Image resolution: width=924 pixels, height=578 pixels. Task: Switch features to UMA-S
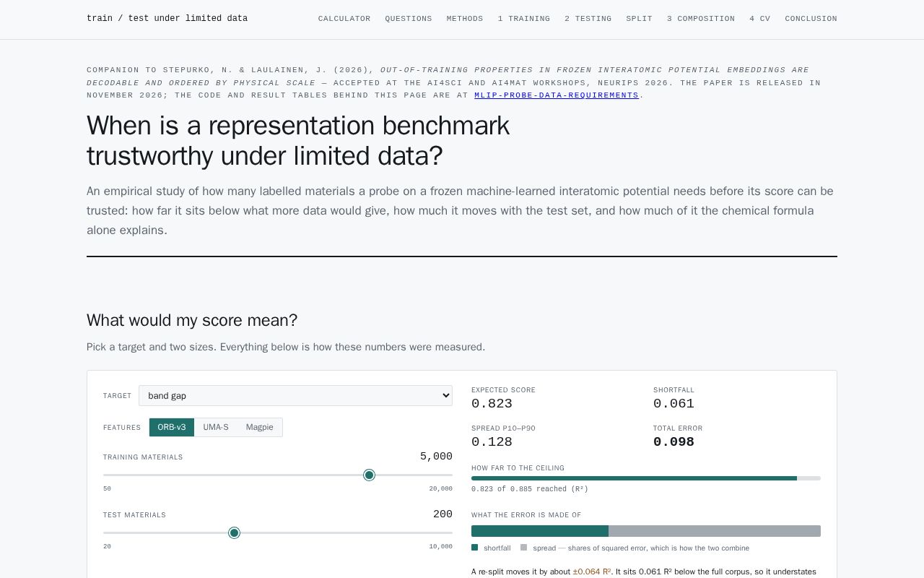point(216,427)
